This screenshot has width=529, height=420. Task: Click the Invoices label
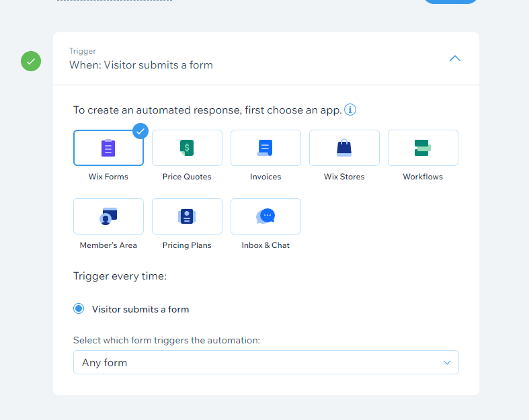coord(266,177)
